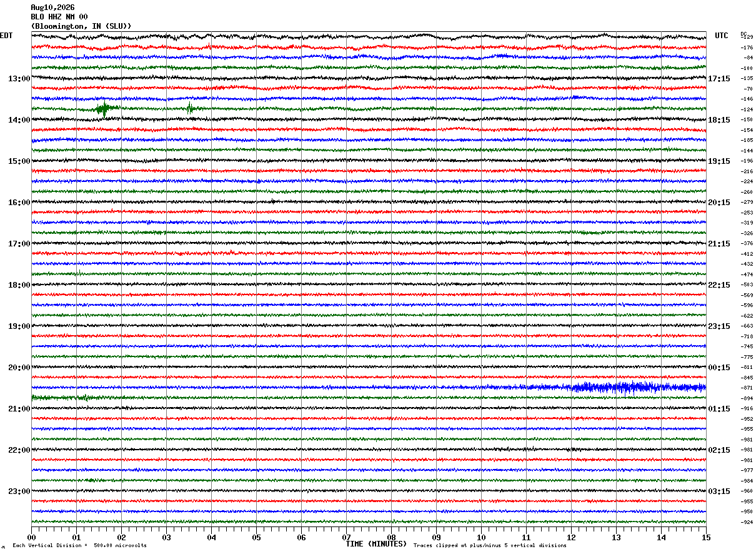Click the small green spike past minute 03 in the 13:45 row
Screen dimensions: 756x554
coord(190,109)
